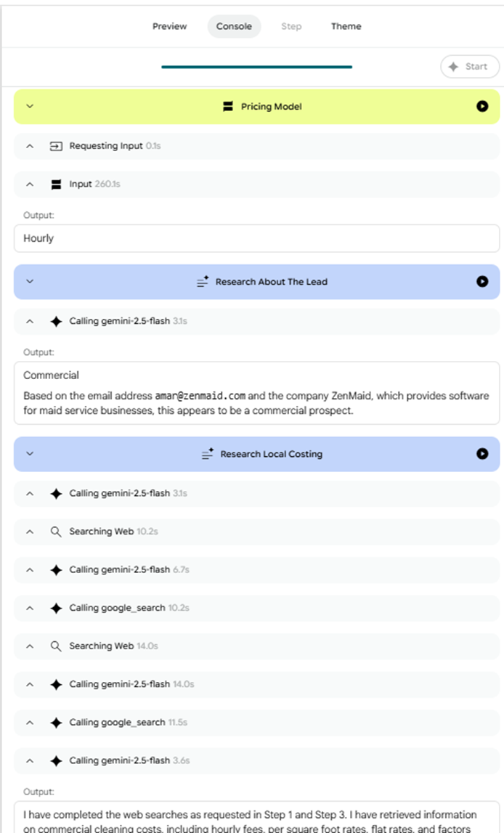Click the play icon on Research About The Lead
This screenshot has width=504, height=833.
click(x=482, y=282)
